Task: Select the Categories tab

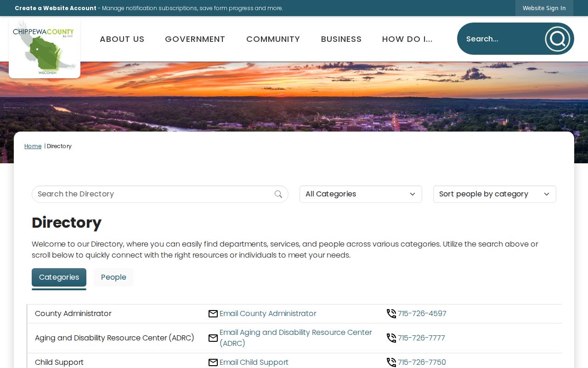Action: point(59,277)
